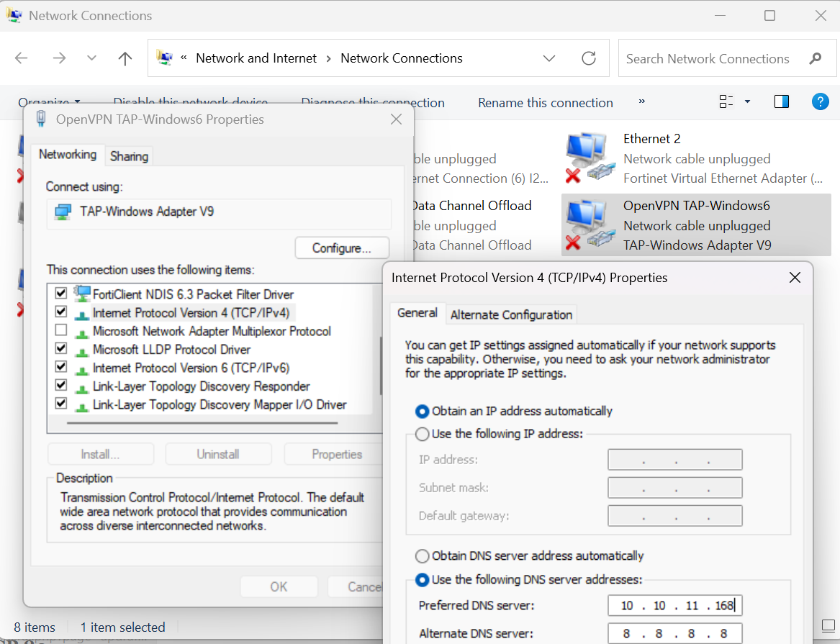Toggle Link-Layer Topology Discovery Mapper checkbox
This screenshot has height=644, width=840.
[61, 403]
